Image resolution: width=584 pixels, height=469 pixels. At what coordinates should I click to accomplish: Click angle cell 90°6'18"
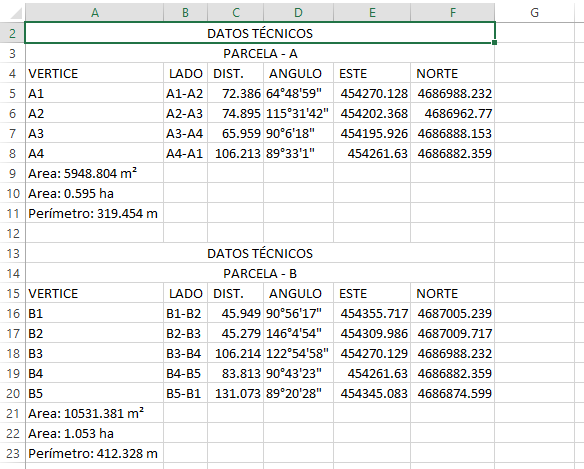[x=298, y=133]
